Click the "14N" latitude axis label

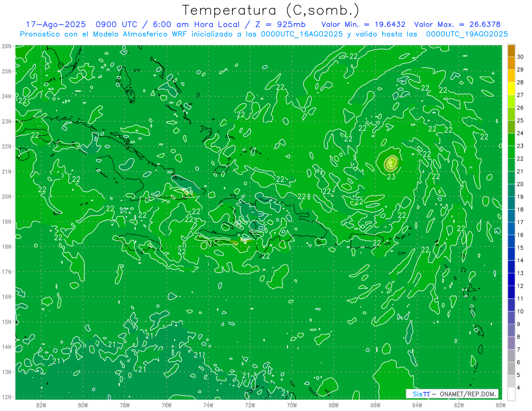(7, 347)
